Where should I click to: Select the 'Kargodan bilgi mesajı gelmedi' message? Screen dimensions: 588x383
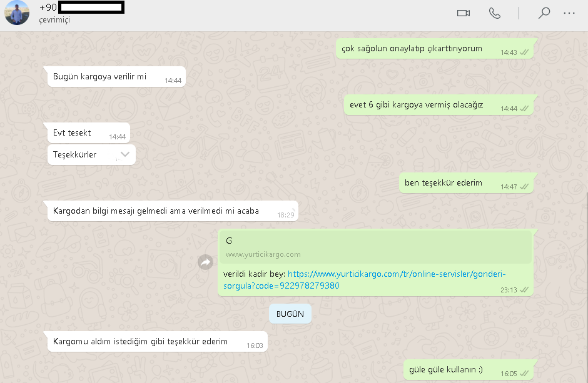click(x=173, y=211)
